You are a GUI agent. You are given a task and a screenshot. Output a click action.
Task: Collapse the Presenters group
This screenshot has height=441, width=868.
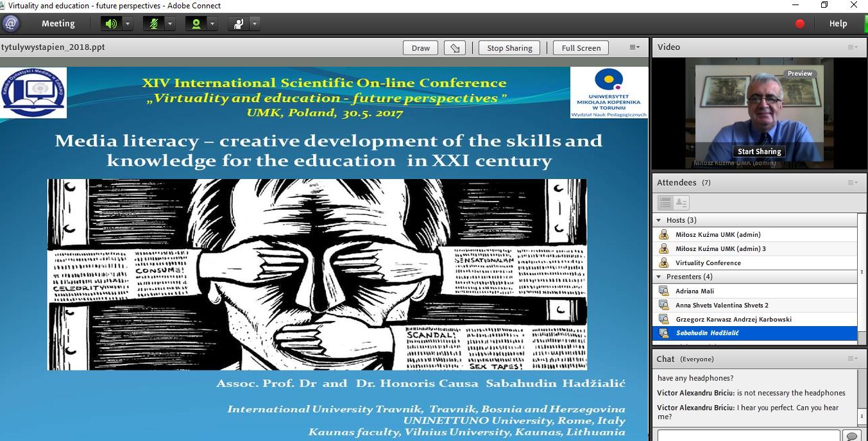(659, 277)
